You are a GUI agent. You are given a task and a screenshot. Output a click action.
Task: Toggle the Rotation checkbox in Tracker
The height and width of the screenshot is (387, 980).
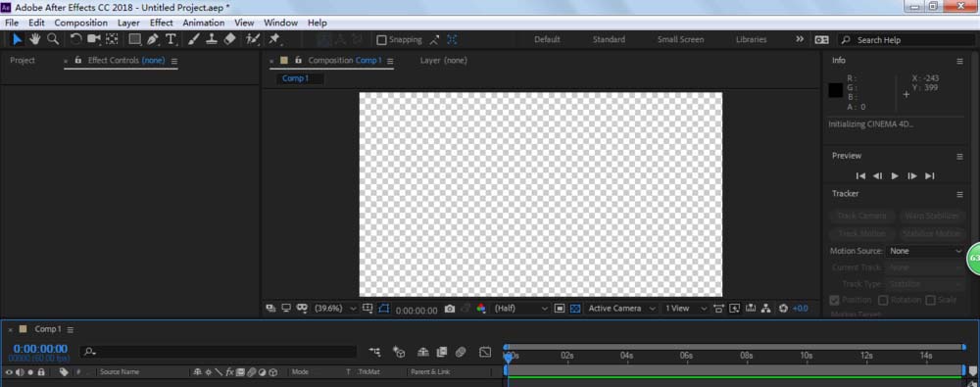tap(883, 300)
